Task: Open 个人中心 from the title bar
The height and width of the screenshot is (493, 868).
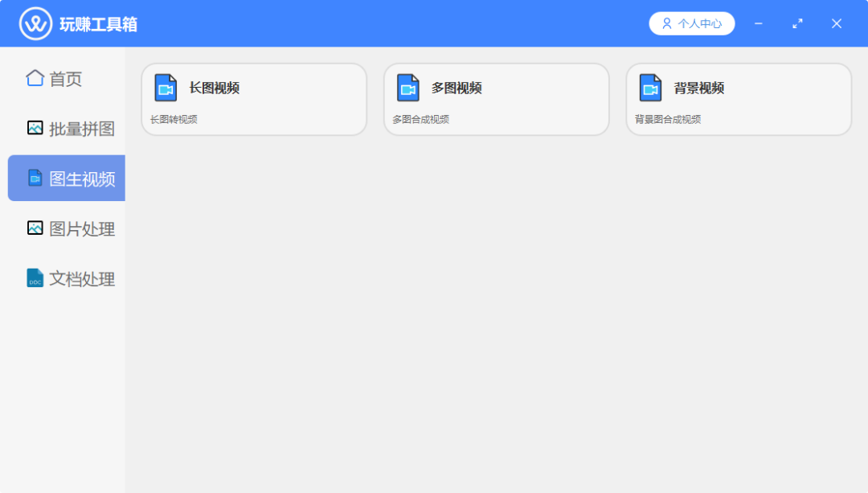Action: (691, 23)
